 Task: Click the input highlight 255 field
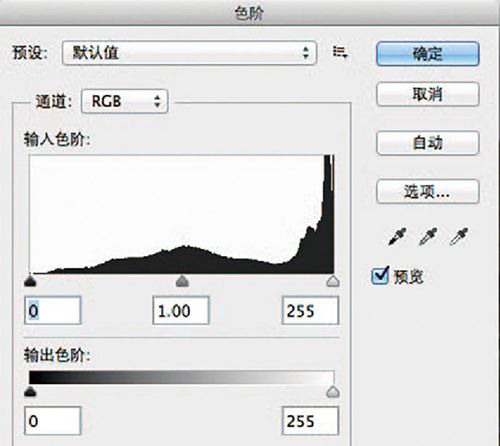tap(310, 310)
